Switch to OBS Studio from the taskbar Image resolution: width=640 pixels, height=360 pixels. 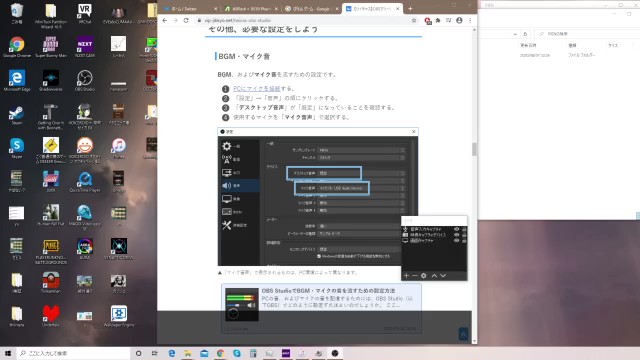(335, 353)
